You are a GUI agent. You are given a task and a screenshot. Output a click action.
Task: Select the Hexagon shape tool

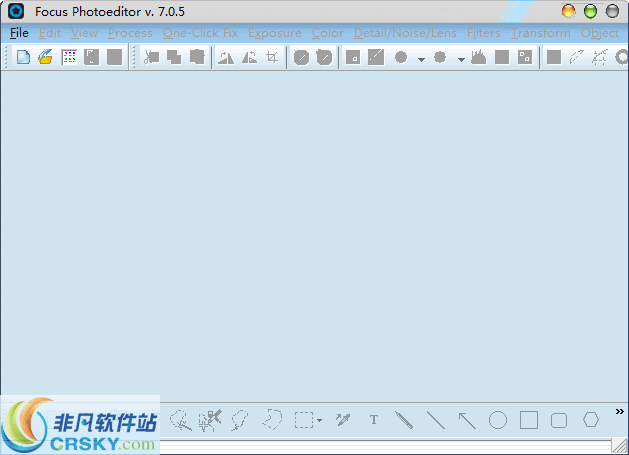pyautogui.click(x=591, y=420)
